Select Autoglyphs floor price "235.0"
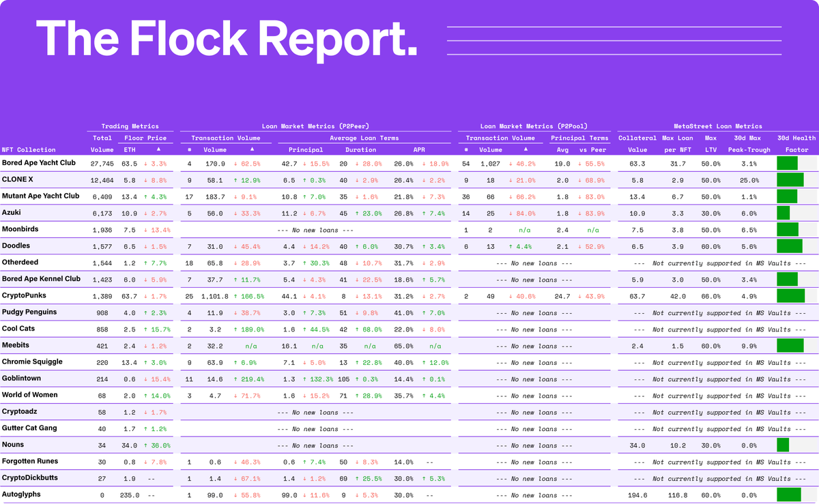 click(130, 496)
